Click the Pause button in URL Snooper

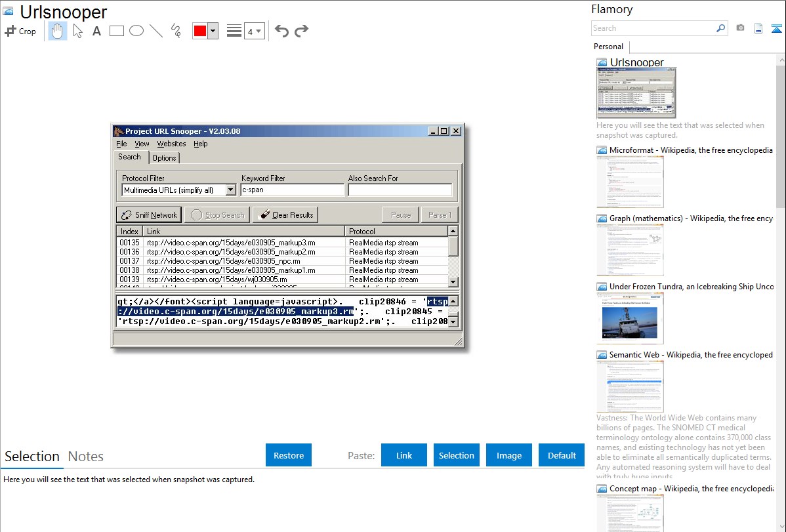tap(401, 215)
